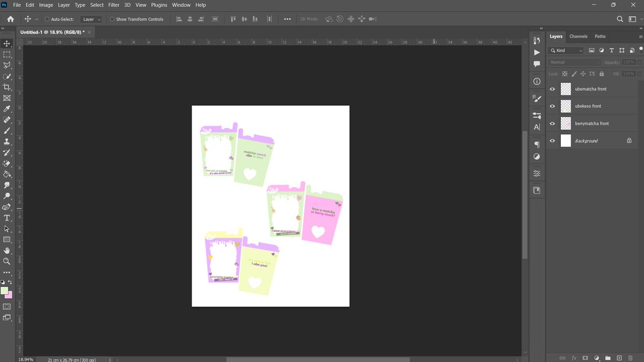The height and width of the screenshot is (362, 644).
Task: Click the Delete layer trash icon
Action: coord(630,358)
